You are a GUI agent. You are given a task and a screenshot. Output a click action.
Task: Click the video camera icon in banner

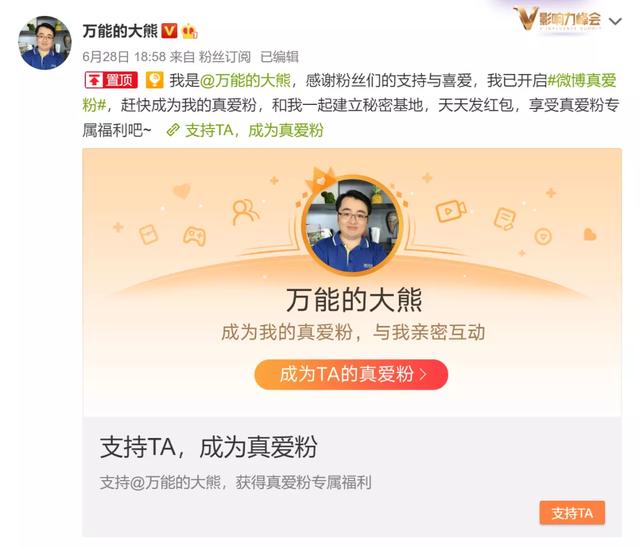pyautogui.click(x=451, y=211)
